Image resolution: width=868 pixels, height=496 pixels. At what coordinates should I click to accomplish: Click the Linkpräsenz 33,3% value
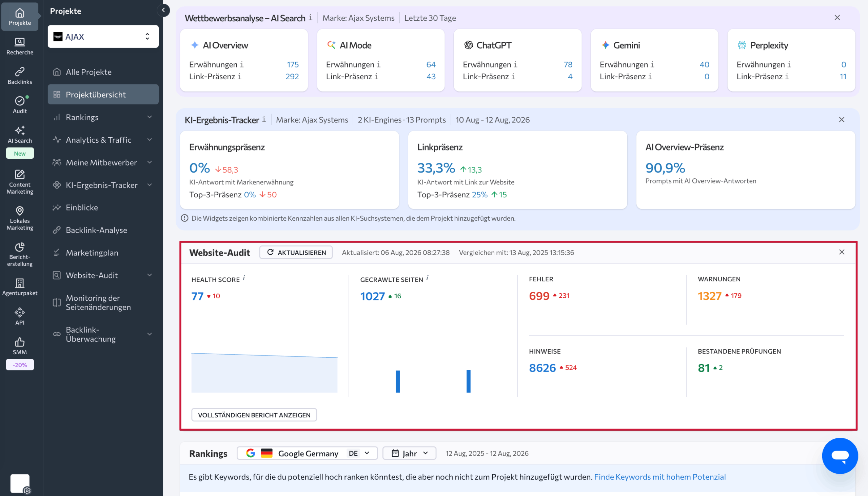click(x=436, y=168)
